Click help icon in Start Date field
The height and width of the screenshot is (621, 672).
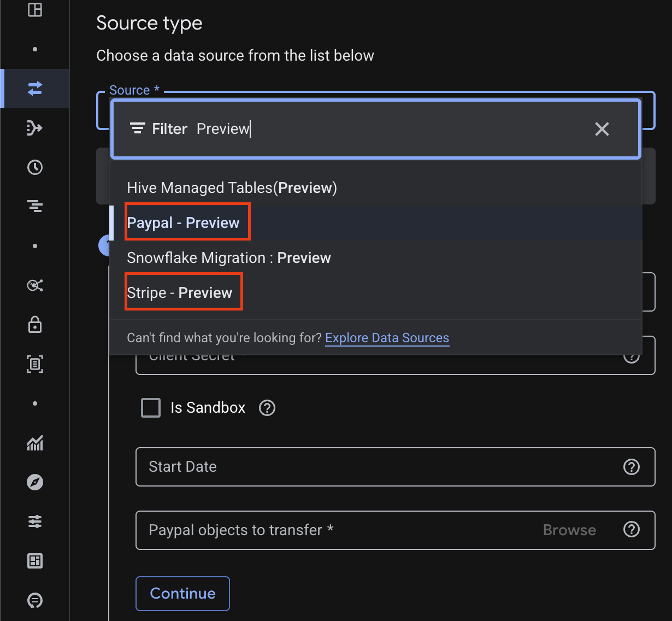click(x=632, y=467)
